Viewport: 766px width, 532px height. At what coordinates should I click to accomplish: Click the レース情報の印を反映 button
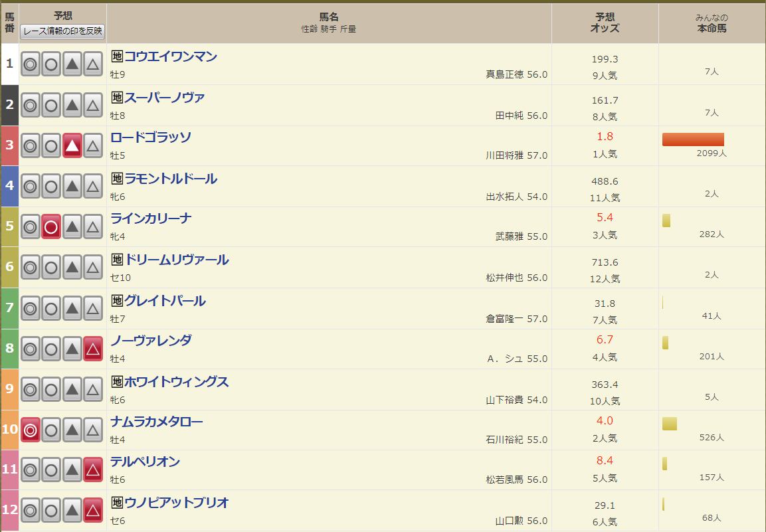click(62, 31)
